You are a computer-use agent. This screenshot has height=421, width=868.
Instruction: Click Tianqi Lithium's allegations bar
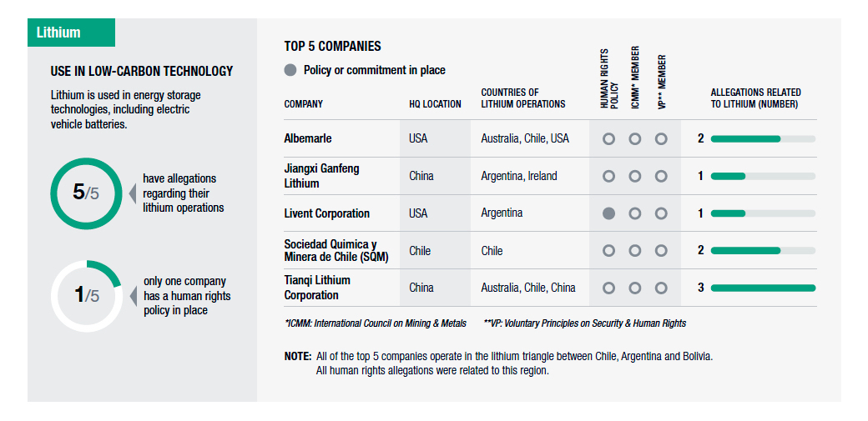coord(763,288)
